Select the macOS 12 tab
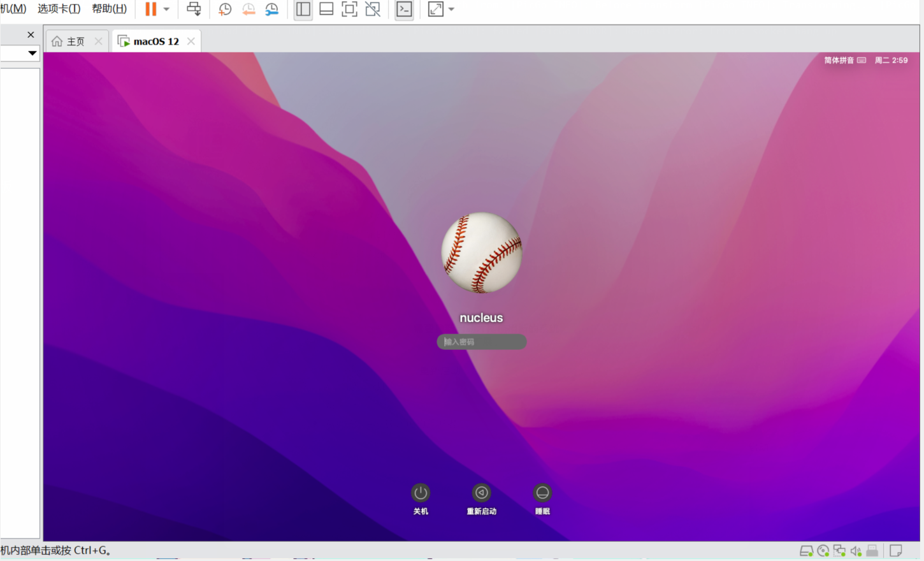924x561 pixels. point(156,41)
